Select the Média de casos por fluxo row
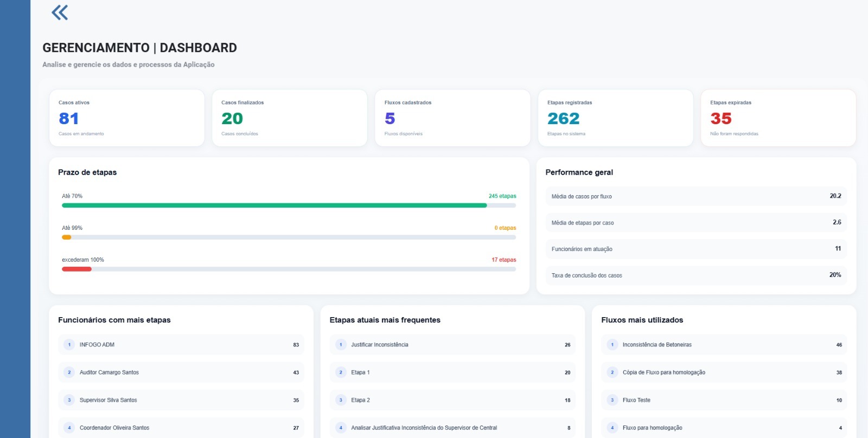This screenshot has width=868, height=438. (x=696, y=196)
